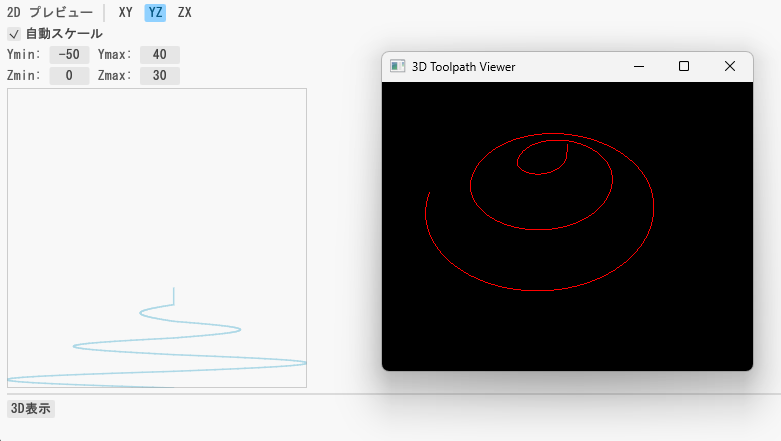Click the 3D Toolpath Viewer window icon
The height and width of the screenshot is (441, 781).
(397, 66)
